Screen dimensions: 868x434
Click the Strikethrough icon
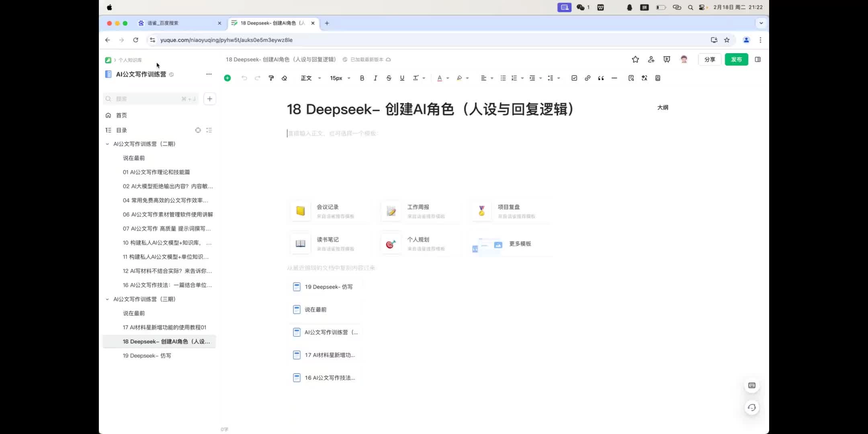[388, 78]
